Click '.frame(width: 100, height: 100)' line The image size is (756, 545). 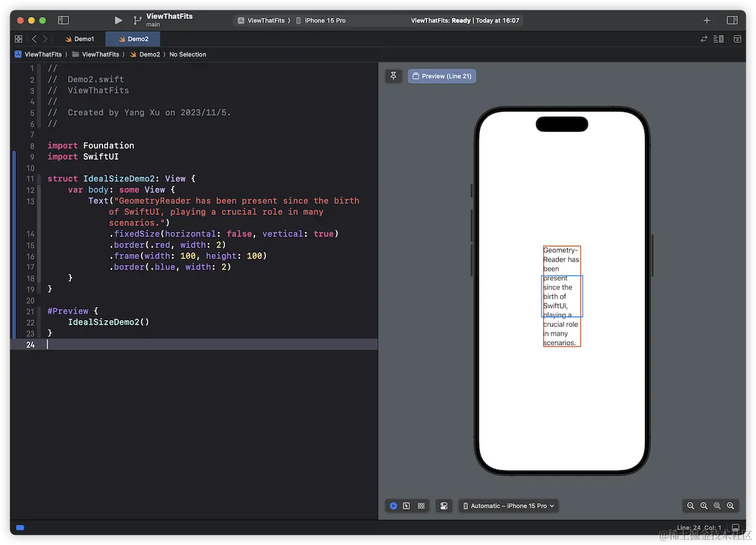pos(188,256)
